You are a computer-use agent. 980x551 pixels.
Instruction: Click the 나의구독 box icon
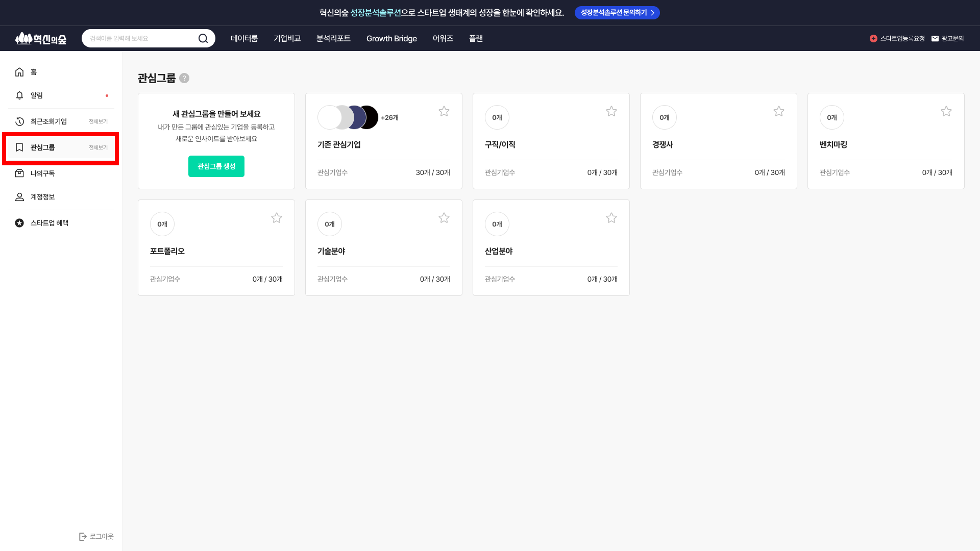(x=19, y=173)
